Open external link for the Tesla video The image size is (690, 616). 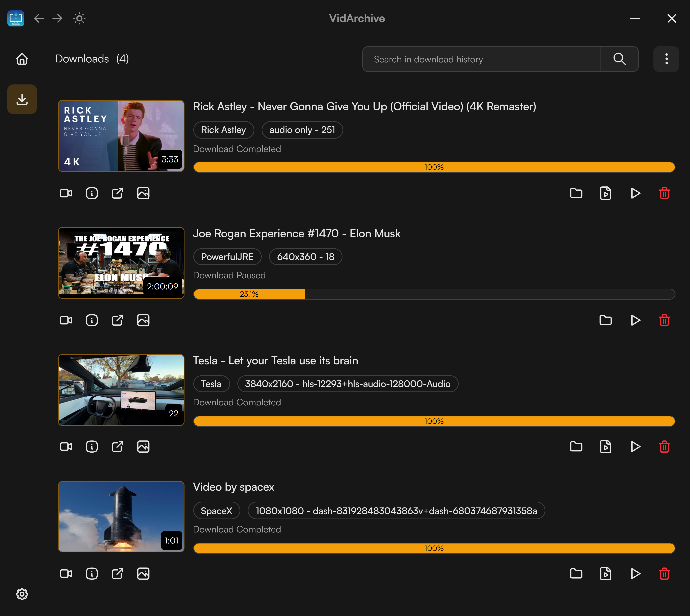click(117, 446)
